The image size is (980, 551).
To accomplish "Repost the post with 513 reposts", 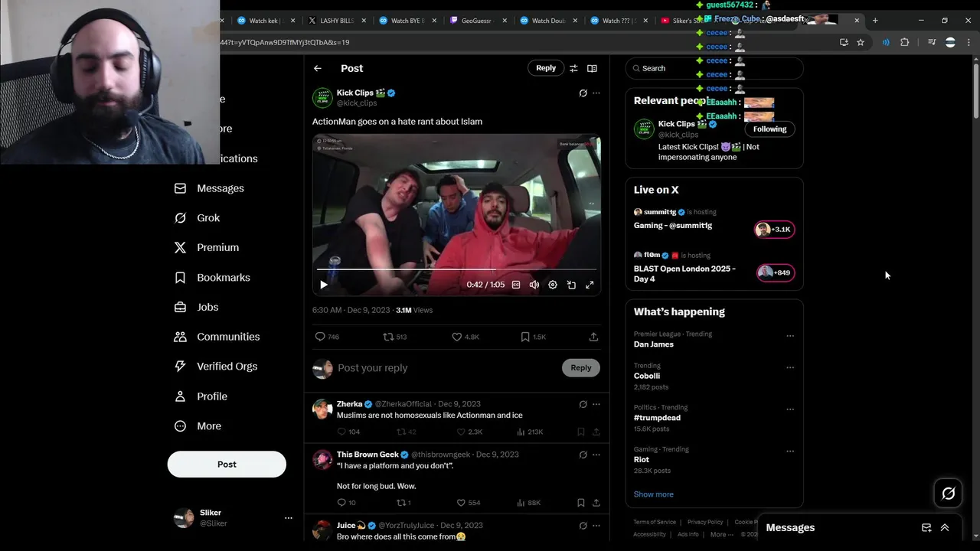I will tap(395, 337).
